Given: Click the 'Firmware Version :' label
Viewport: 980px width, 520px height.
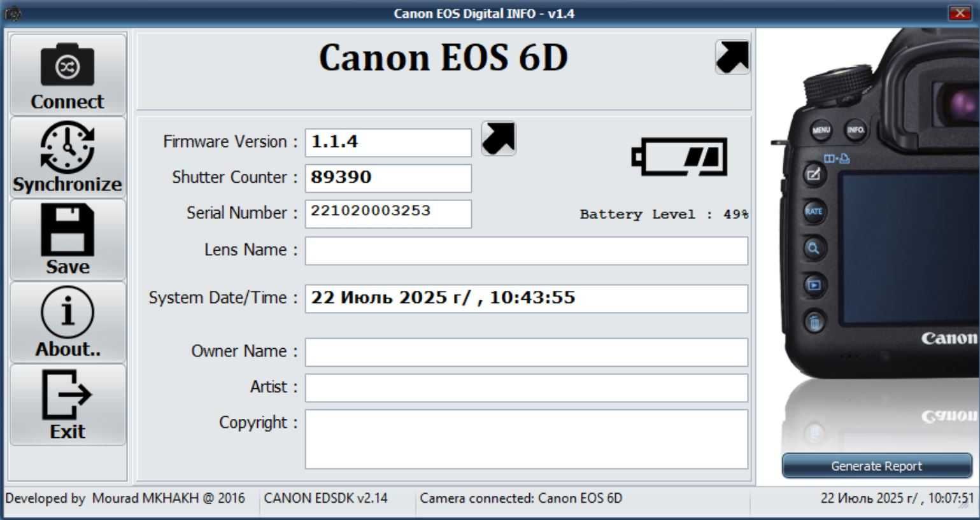Looking at the screenshot, I should tap(231, 142).
